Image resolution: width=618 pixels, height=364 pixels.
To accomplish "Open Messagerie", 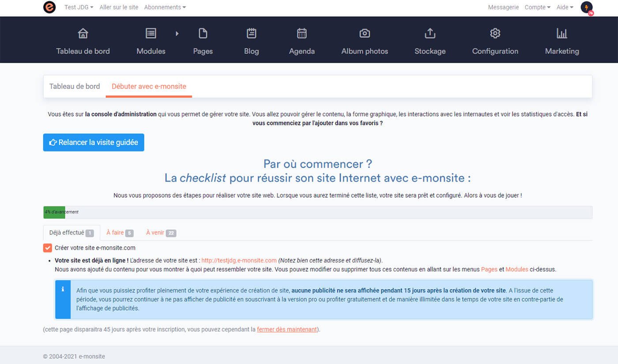I will tap(503, 7).
